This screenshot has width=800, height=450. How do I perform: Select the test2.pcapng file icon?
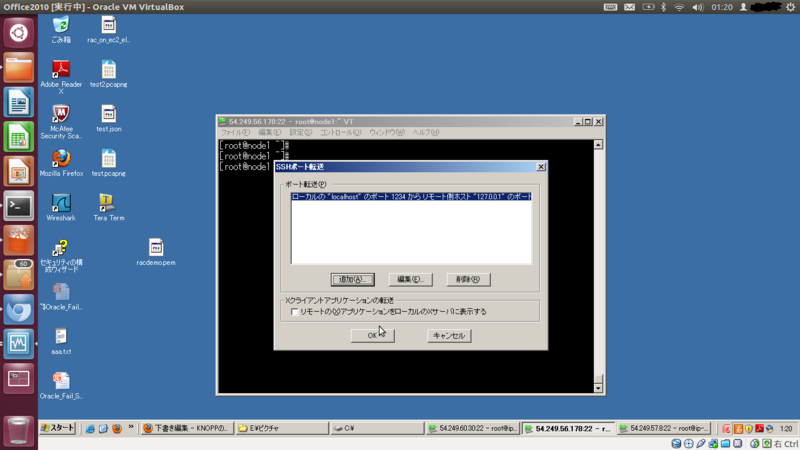[108, 74]
